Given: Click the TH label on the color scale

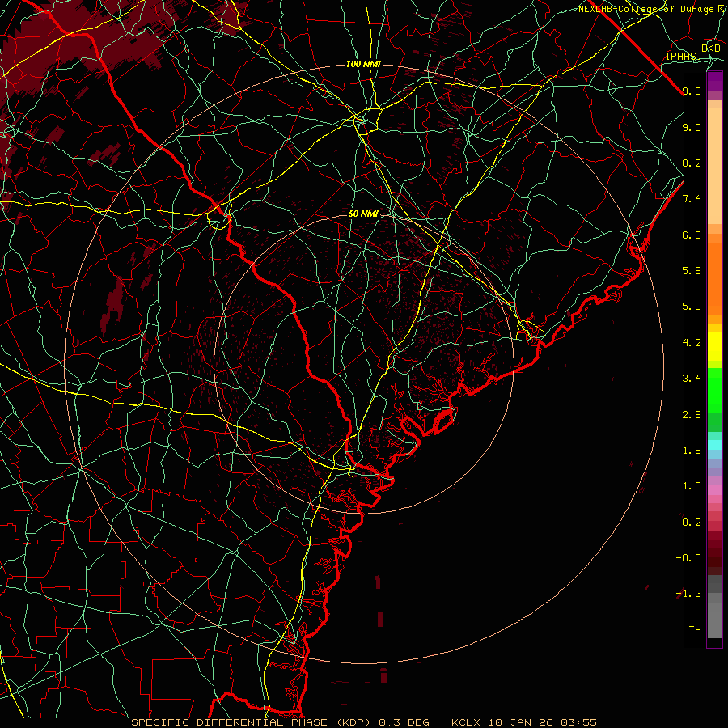Looking at the screenshot, I should (x=695, y=630).
